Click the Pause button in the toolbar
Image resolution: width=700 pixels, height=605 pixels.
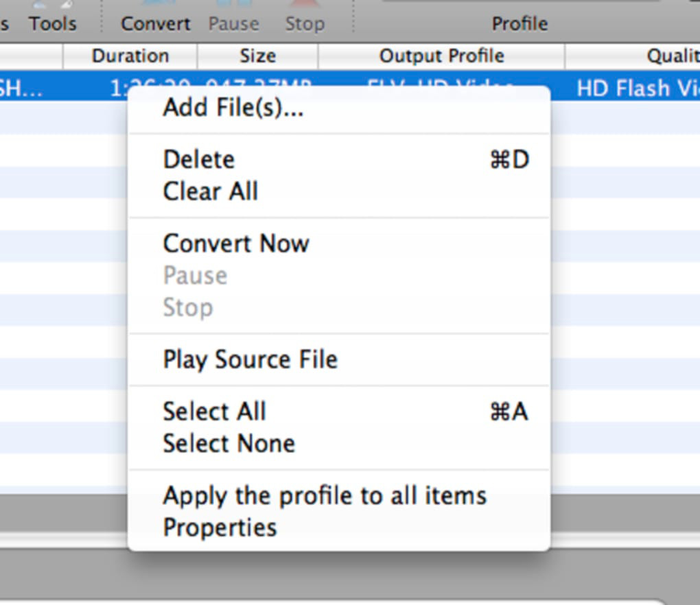[x=233, y=23]
